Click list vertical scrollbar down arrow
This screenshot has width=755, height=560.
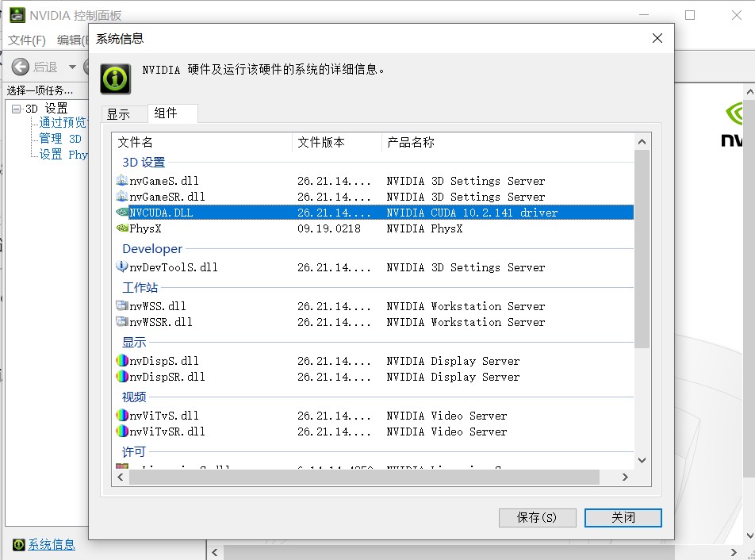pyautogui.click(x=642, y=460)
